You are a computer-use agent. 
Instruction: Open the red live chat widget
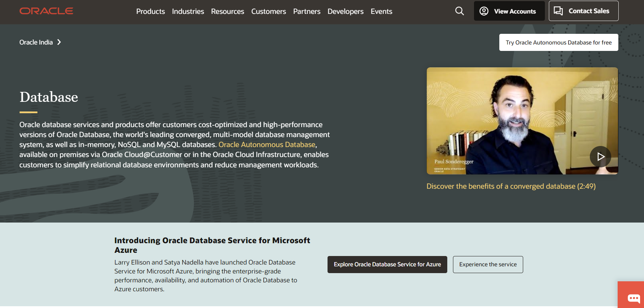coord(633,298)
